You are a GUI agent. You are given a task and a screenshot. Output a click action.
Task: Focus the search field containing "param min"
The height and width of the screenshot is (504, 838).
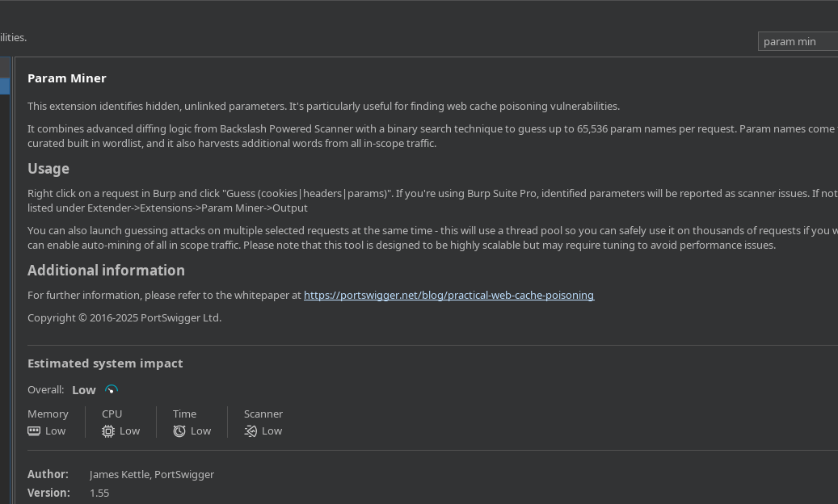[x=796, y=42]
